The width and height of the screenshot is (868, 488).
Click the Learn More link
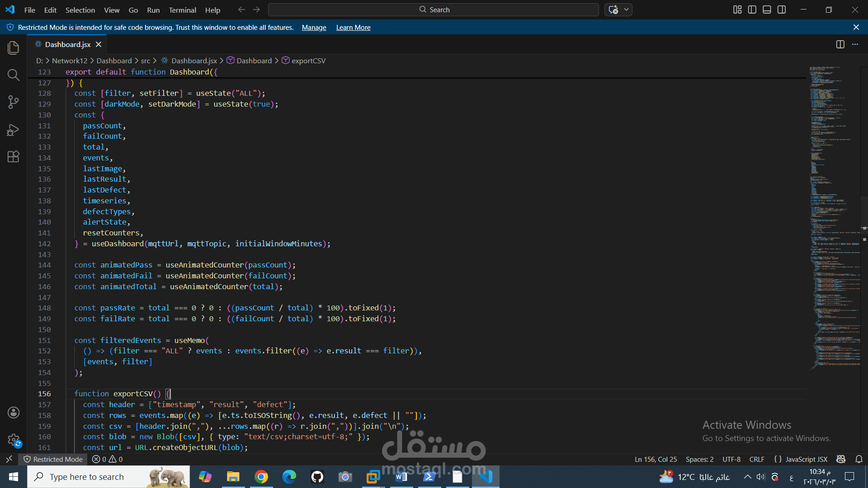point(353,28)
